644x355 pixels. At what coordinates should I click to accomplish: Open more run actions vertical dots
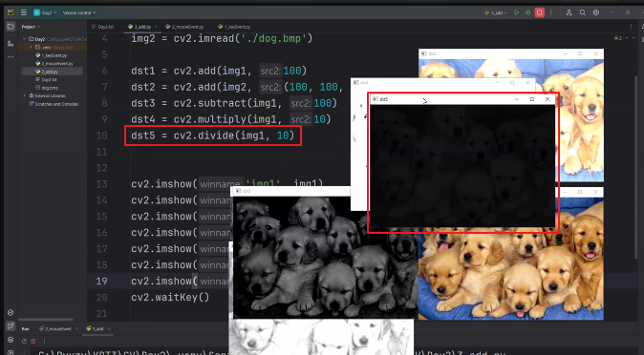550,12
